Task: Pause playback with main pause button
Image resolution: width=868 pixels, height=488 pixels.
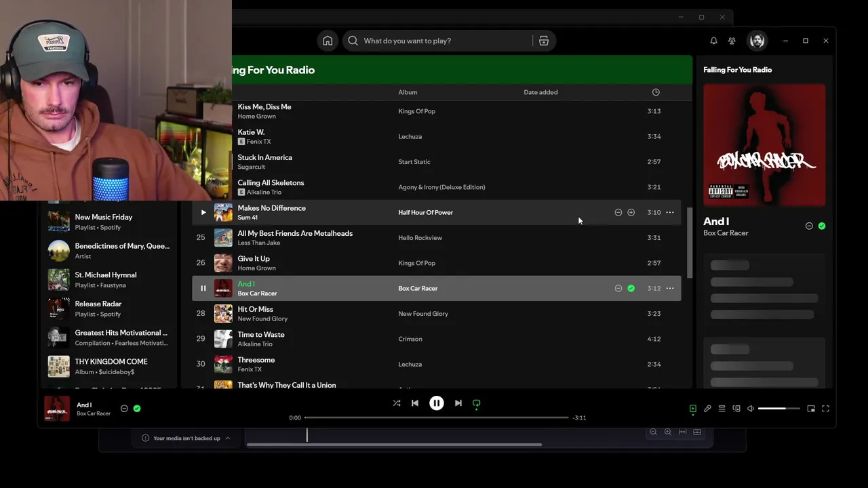Action: pyautogui.click(x=436, y=403)
